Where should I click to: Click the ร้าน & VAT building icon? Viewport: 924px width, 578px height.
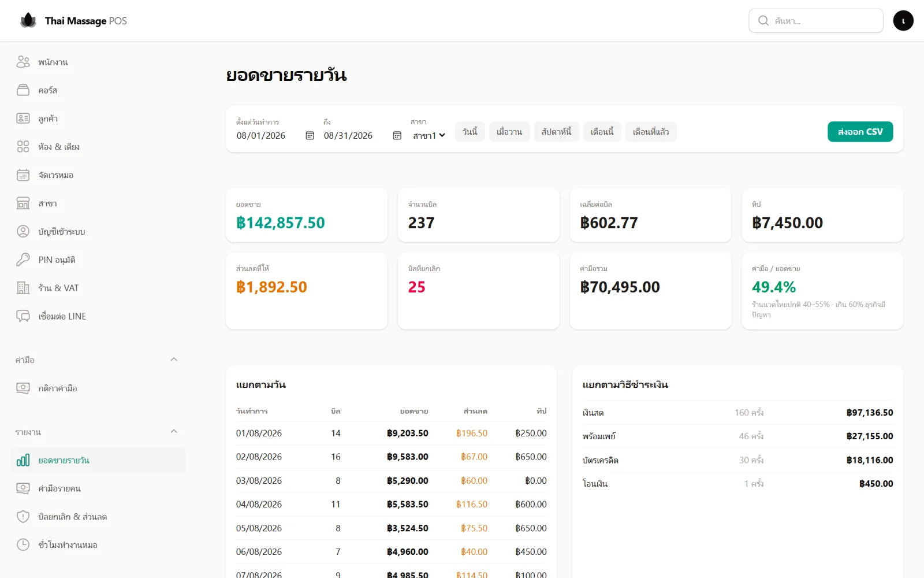tap(23, 288)
